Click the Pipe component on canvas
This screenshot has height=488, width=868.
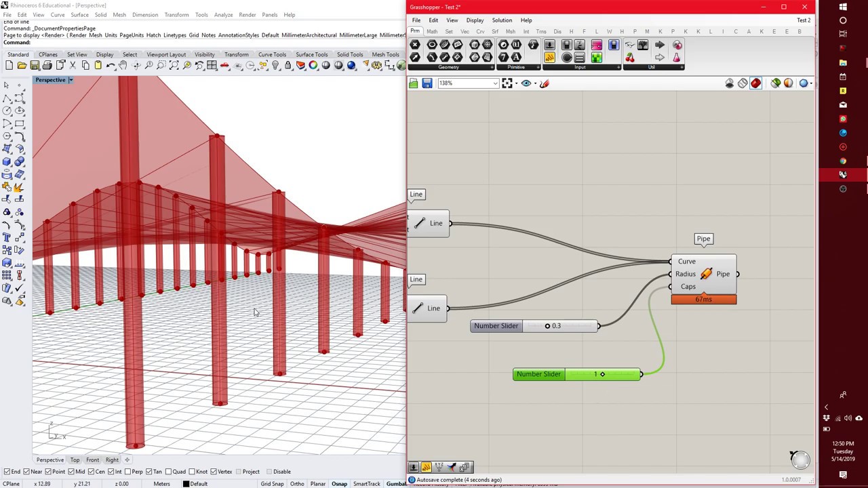coord(703,274)
